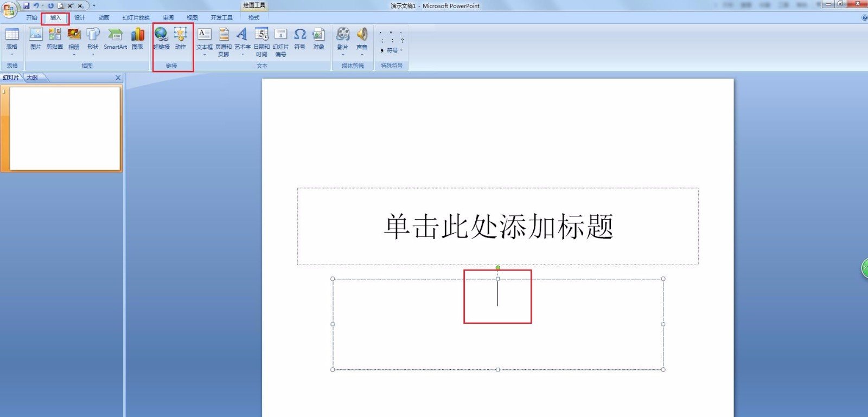
Task: Expand the 相册 dropdown arrow
Action: (74, 54)
